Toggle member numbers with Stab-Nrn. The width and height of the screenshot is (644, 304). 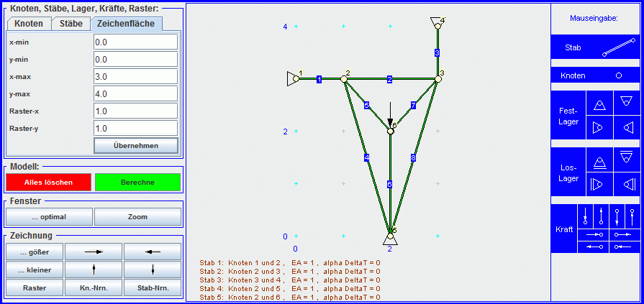tap(152, 289)
